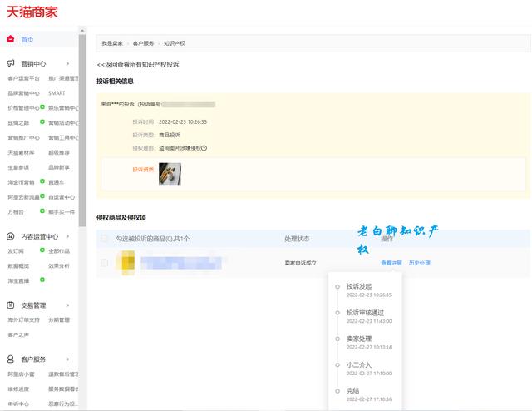Click the blurred product image in complaint row
Image resolution: width=532 pixels, height=411 pixels.
(x=127, y=263)
